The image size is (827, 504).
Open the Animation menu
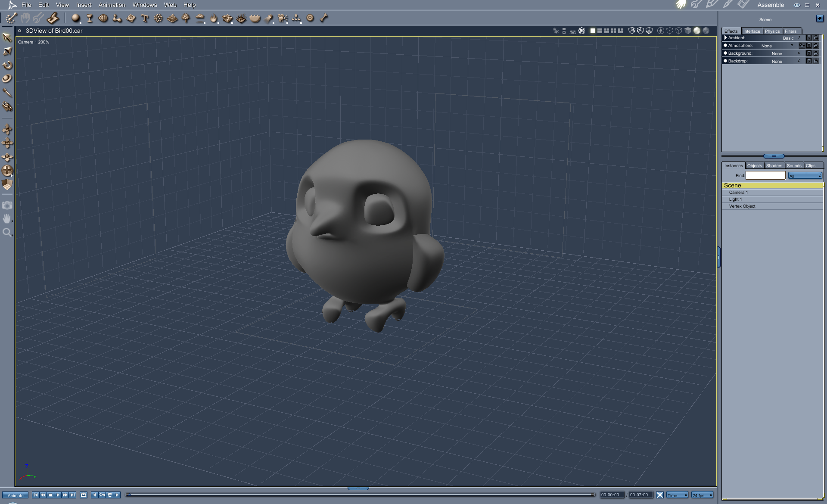click(x=112, y=5)
